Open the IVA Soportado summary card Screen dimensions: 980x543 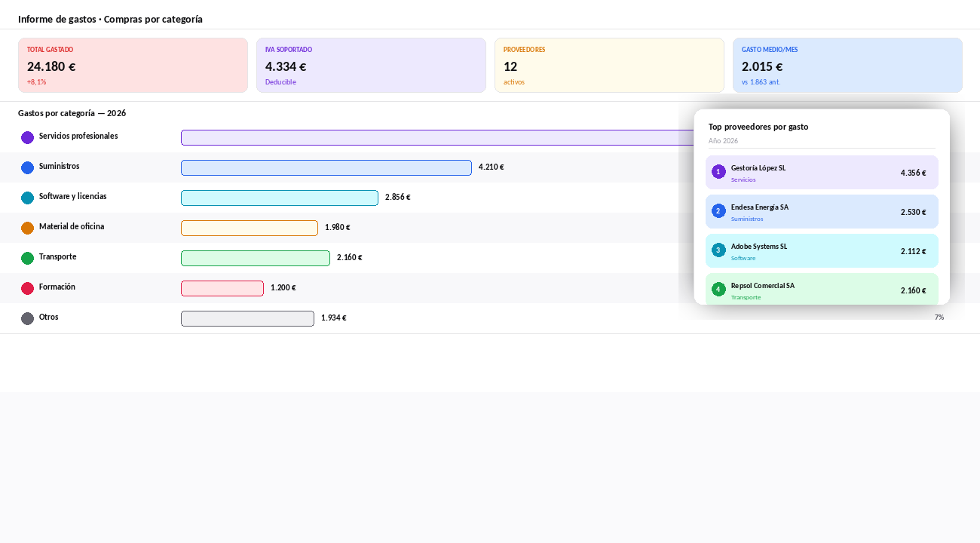click(x=371, y=66)
